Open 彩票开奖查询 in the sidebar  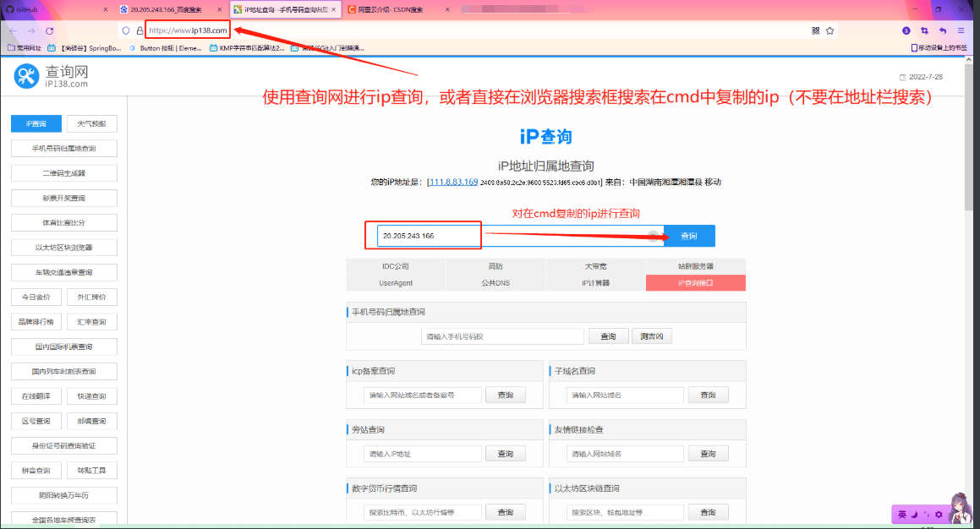(x=63, y=198)
